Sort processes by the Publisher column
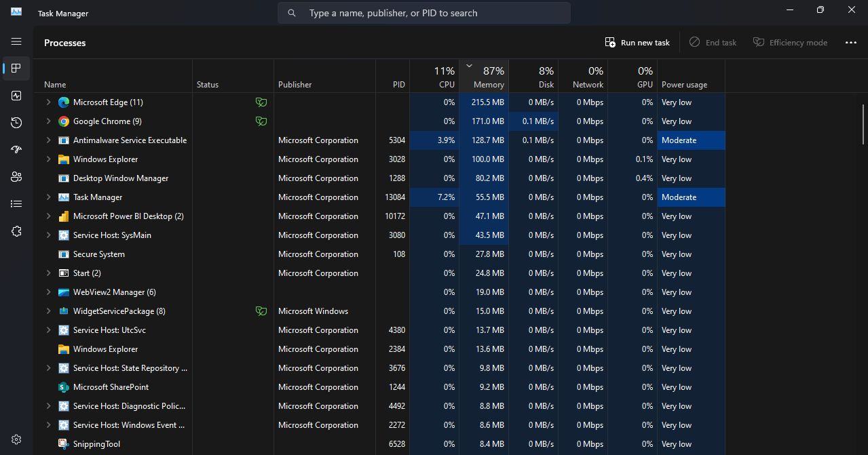This screenshot has height=455, width=868. point(325,76)
